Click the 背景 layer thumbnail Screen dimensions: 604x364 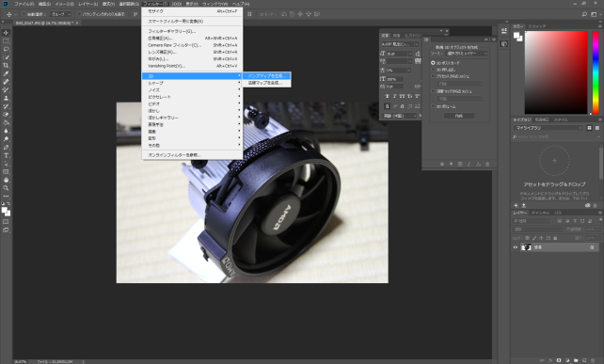(526, 247)
